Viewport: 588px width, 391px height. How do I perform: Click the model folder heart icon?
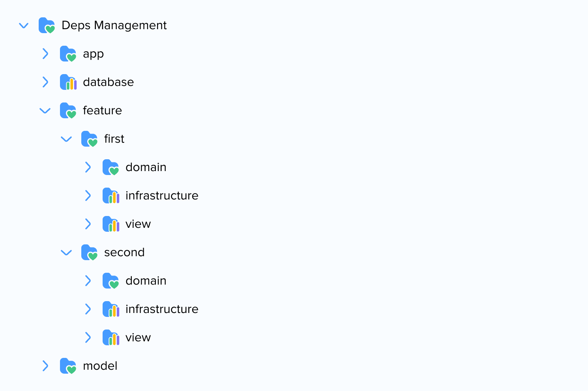(68, 366)
